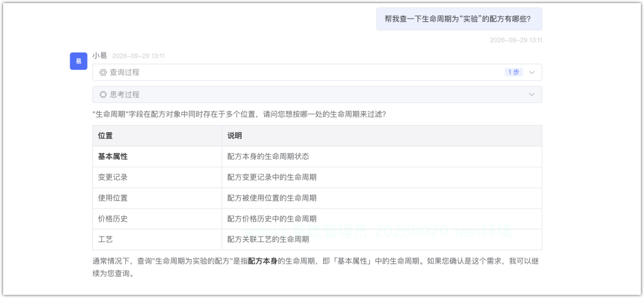Click the chip icon beside 思考过程
Screen dimensions: 644x298
(103, 94)
